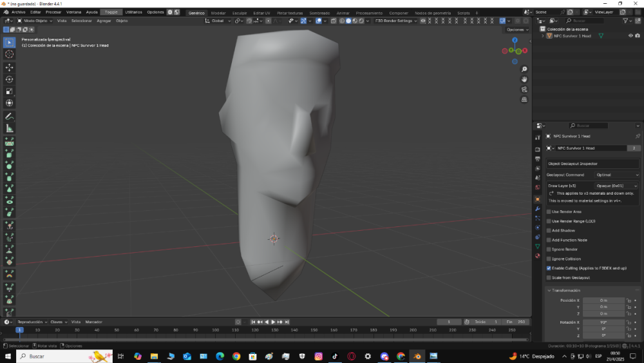Enable the Add Shadow checkbox
Image resolution: width=644 pixels, height=363 pixels.
(549, 230)
